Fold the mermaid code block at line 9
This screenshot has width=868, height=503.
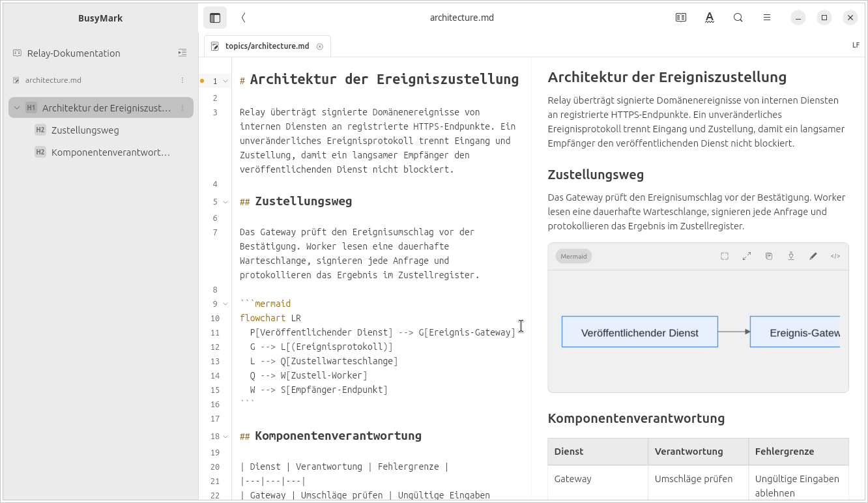pyautogui.click(x=225, y=304)
